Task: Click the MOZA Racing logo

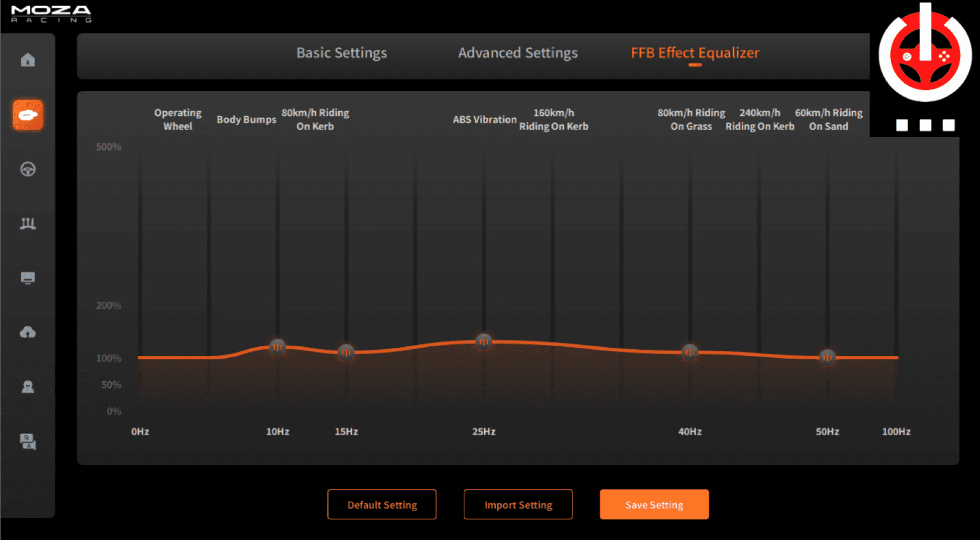Action: click(x=51, y=13)
